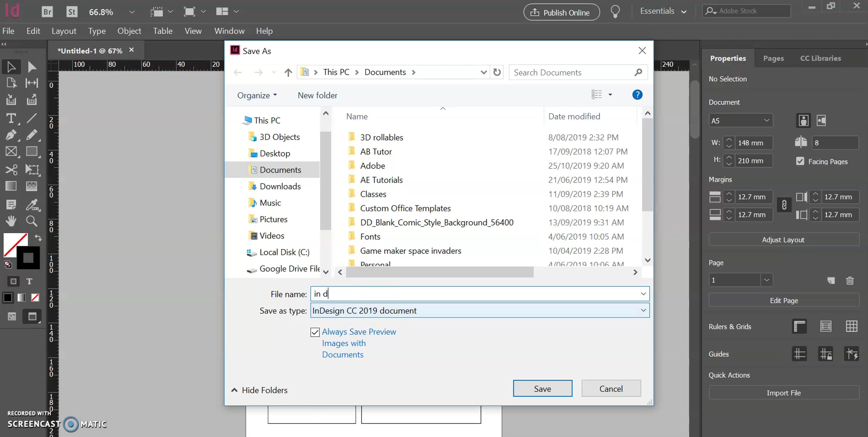Open the A5 page size dropdown
The image size is (868, 437).
click(x=741, y=121)
